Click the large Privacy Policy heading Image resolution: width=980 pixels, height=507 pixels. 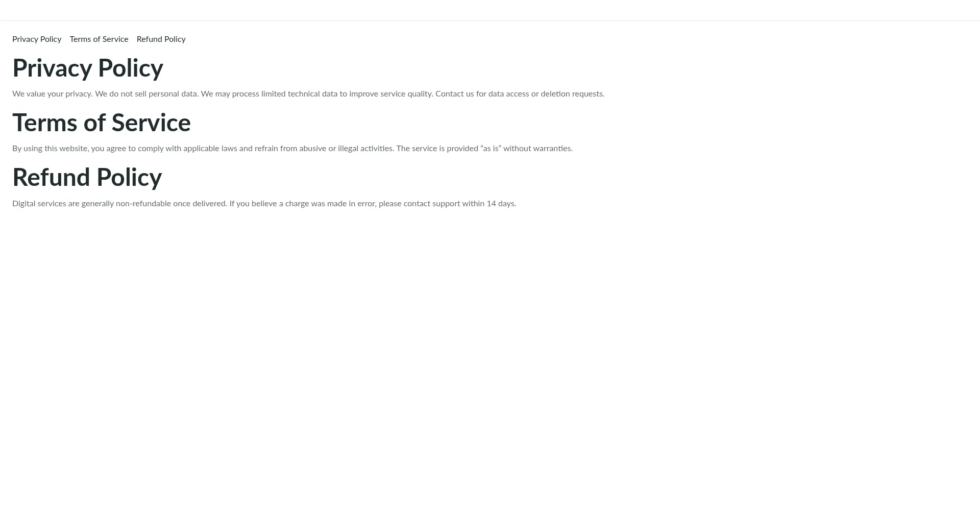88,68
